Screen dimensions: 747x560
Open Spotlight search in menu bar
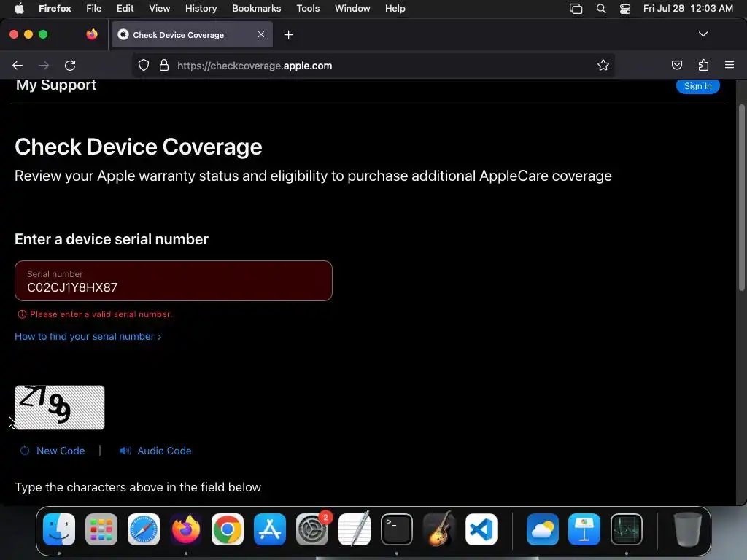point(601,9)
